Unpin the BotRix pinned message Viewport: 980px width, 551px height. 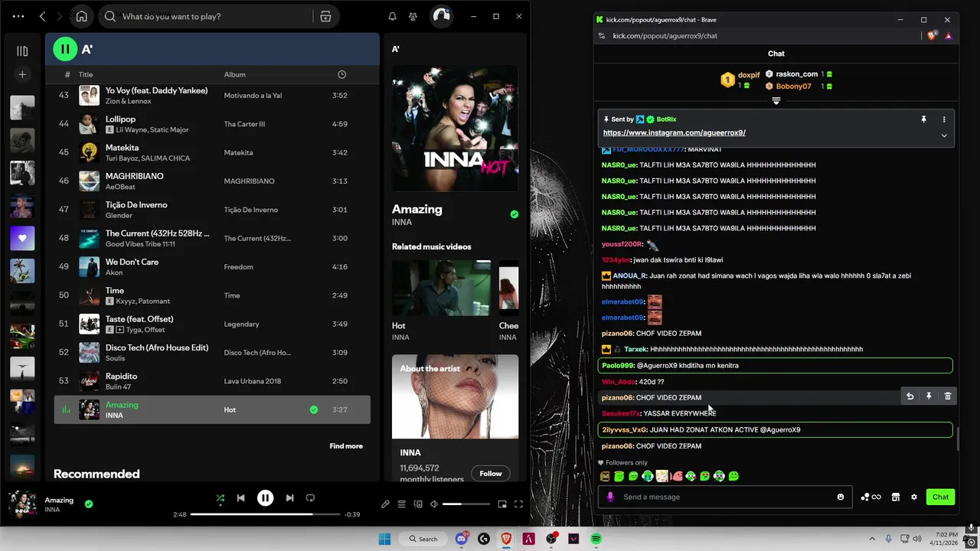coord(923,119)
